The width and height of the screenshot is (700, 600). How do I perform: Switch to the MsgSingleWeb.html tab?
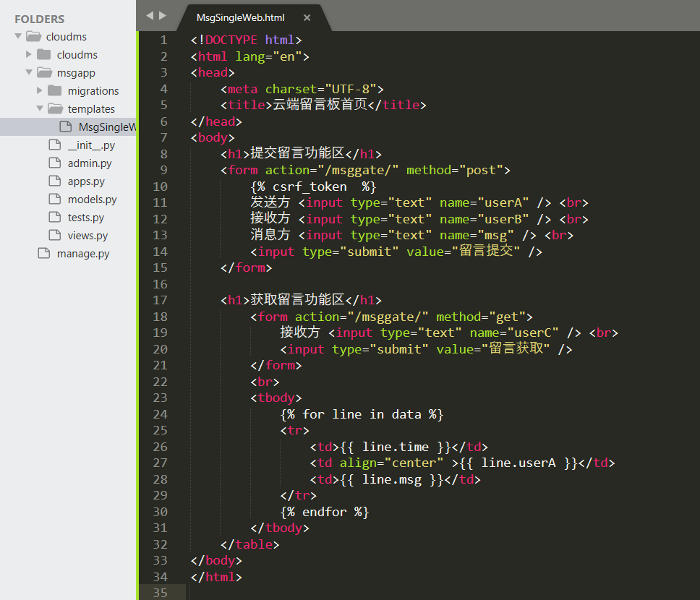tap(240, 18)
